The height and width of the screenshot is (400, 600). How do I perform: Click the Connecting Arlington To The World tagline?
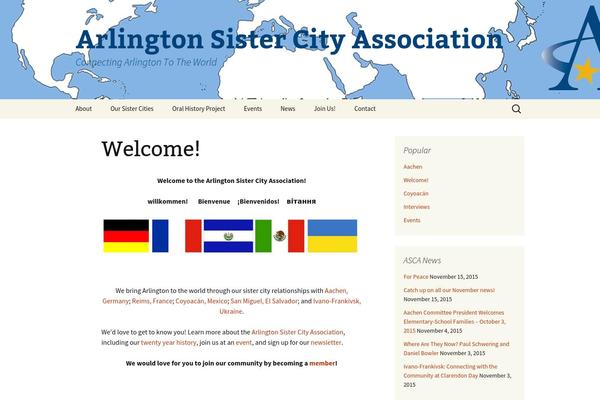(146, 62)
